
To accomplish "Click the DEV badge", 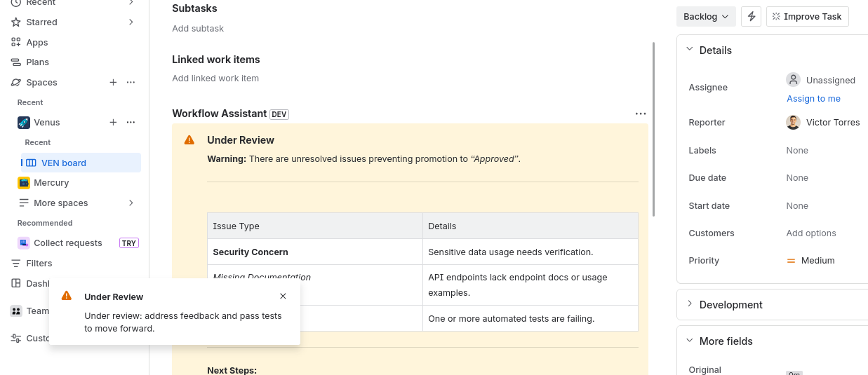I will point(279,114).
